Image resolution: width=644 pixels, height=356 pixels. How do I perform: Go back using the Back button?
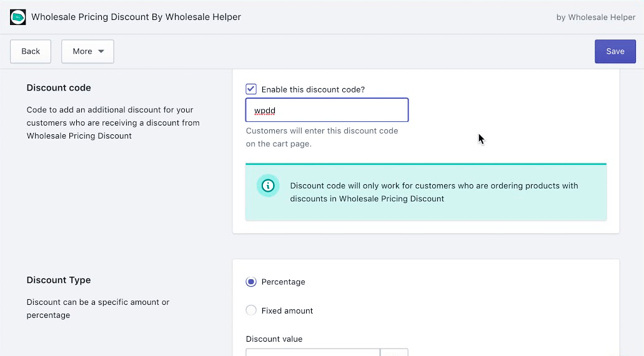click(x=31, y=51)
